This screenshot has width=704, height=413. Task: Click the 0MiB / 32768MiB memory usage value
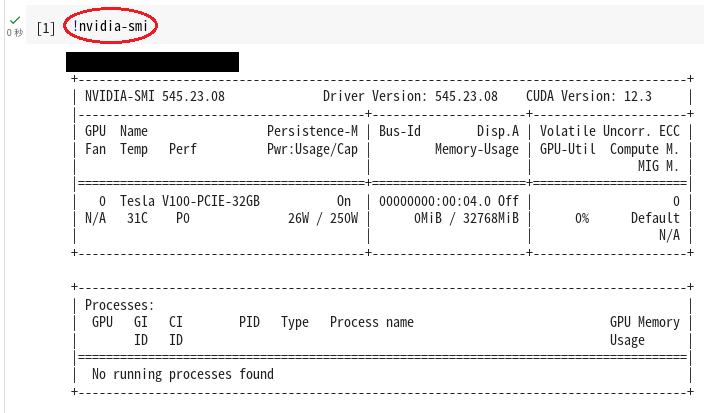(466, 218)
